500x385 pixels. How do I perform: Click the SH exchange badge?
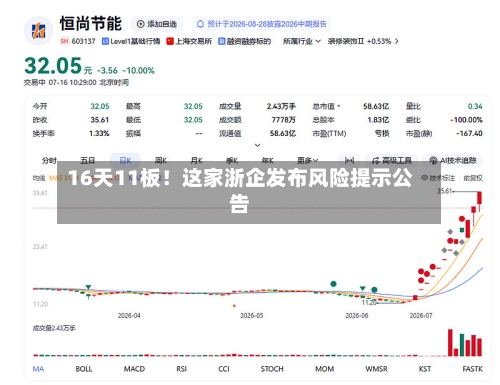[x=64, y=41]
